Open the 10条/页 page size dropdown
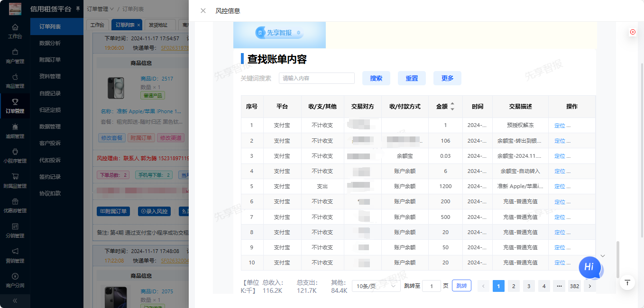The height and width of the screenshot is (308, 644). point(376,286)
